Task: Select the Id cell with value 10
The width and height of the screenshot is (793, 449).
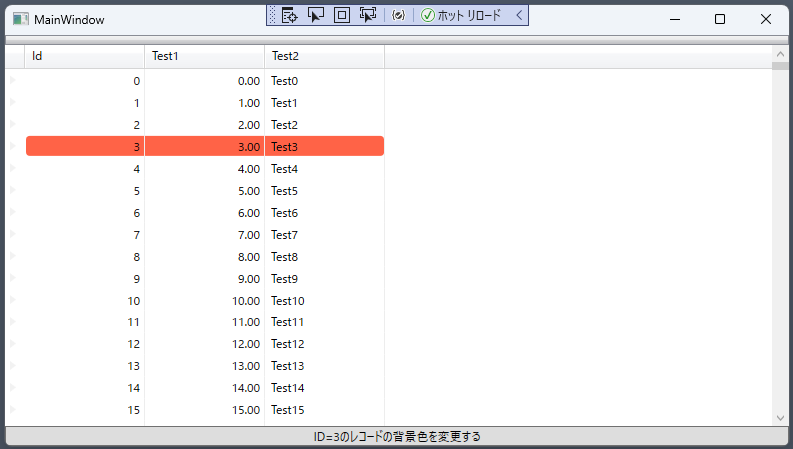Action: [84, 301]
